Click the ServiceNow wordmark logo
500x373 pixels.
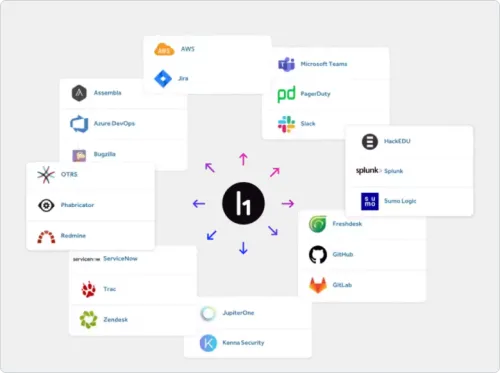86,259
